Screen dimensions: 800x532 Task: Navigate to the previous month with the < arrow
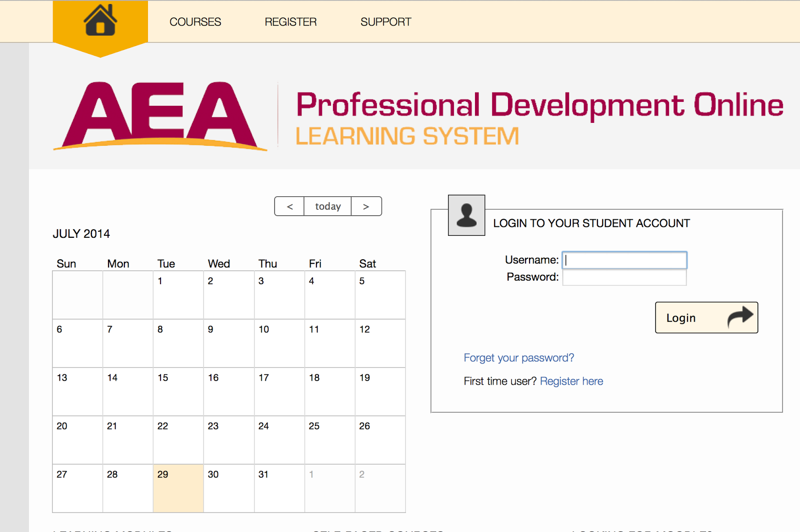pos(289,206)
